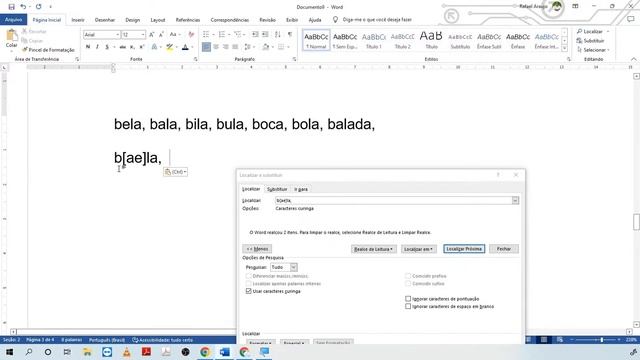Toggle italic formatting
640x360 pixels.
pos(97,47)
